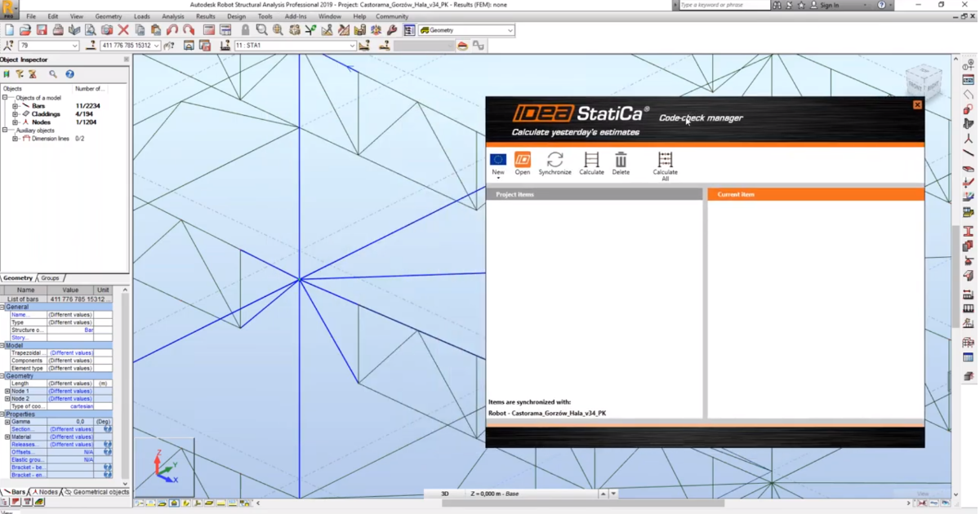Close the IDEA StatiCa Code-check manager

(x=917, y=104)
